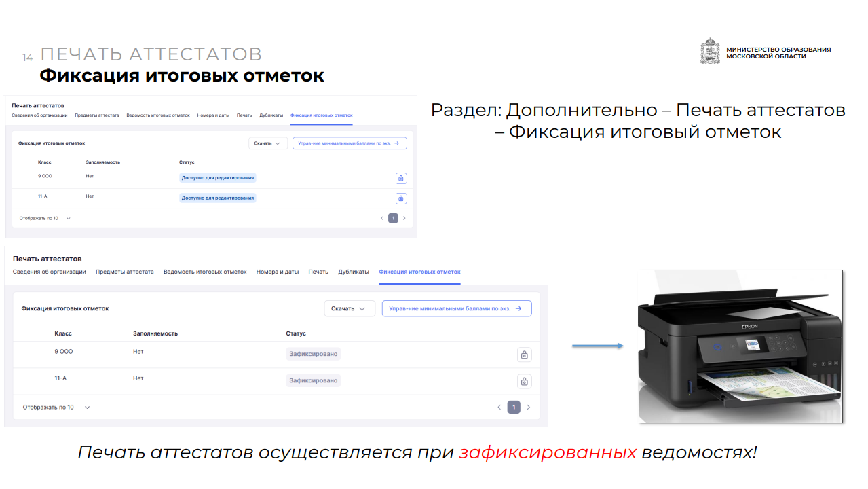868x489 pixels.
Task: Open Скачать dropdown in lower large screenshot
Action: pyautogui.click(x=350, y=308)
